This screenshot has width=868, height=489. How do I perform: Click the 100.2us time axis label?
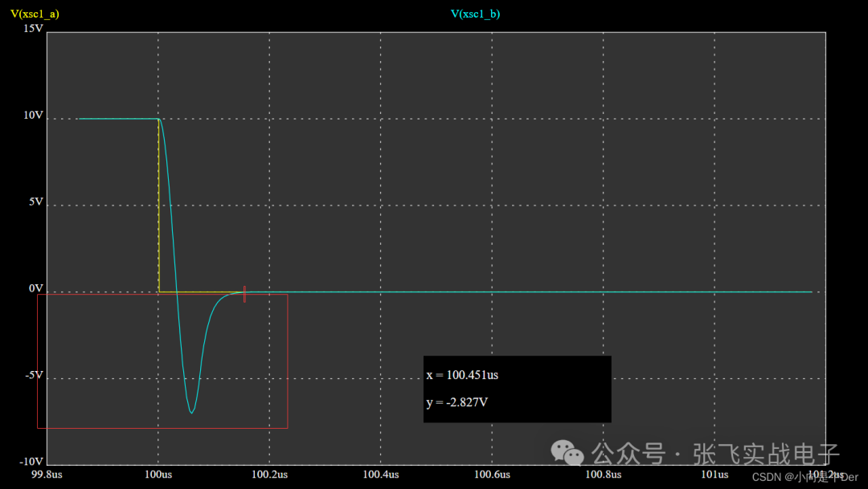tap(269, 475)
